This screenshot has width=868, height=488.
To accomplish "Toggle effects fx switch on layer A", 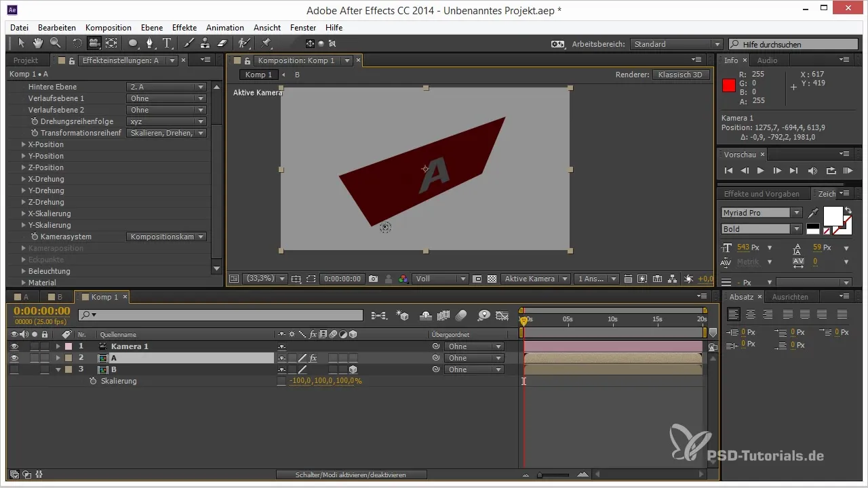I will [313, 358].
